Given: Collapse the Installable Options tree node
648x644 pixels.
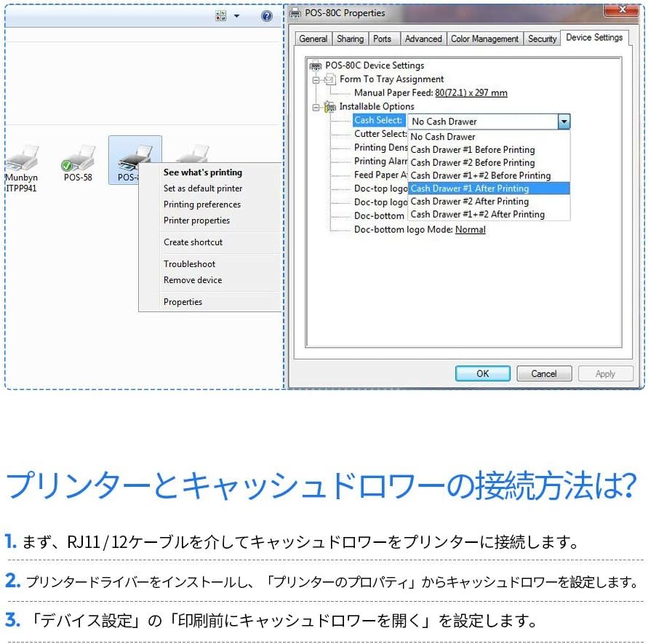Looking at the screenshot, I should (316, 107).
